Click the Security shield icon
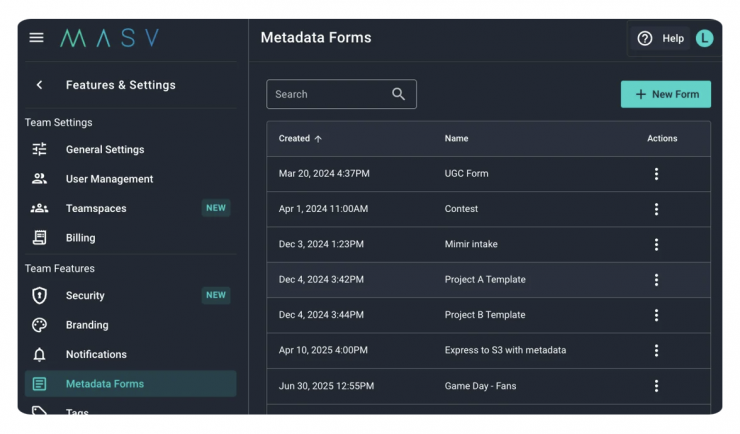740x434 pixels. pos(40,295)
